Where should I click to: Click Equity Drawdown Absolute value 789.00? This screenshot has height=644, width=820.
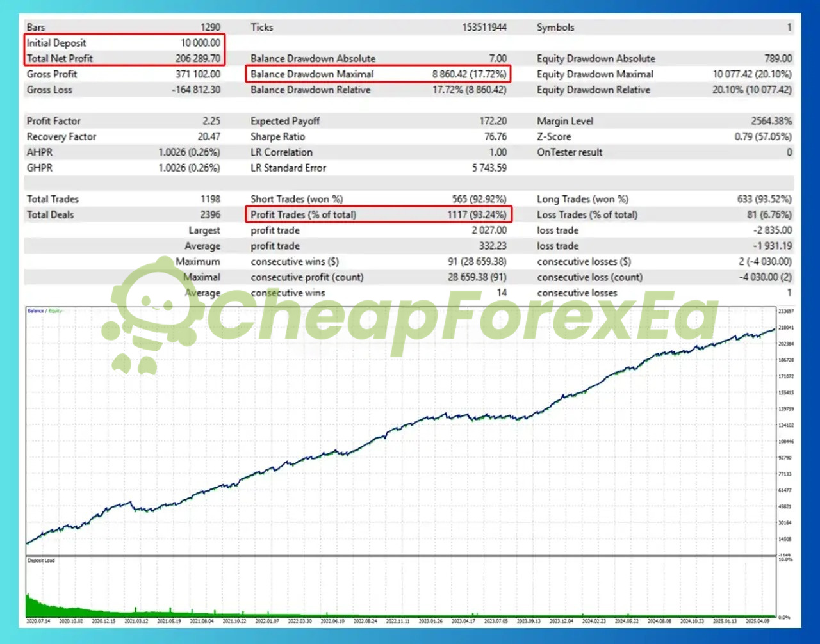point(778,58)
